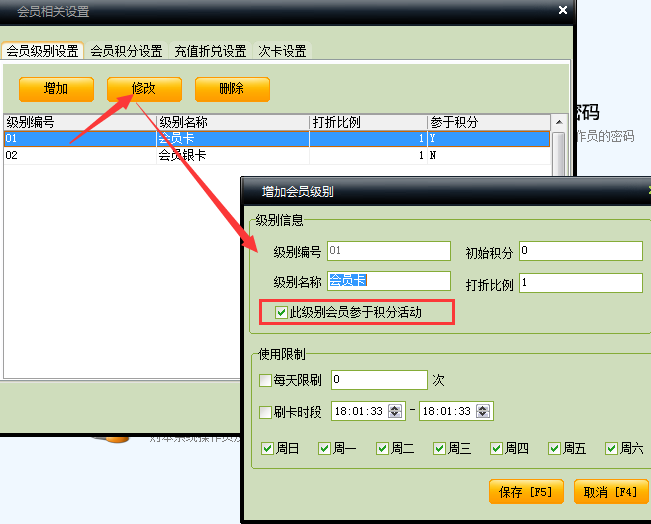
Task: Select the 次卡设置 tab
Action: coord(282,51)
